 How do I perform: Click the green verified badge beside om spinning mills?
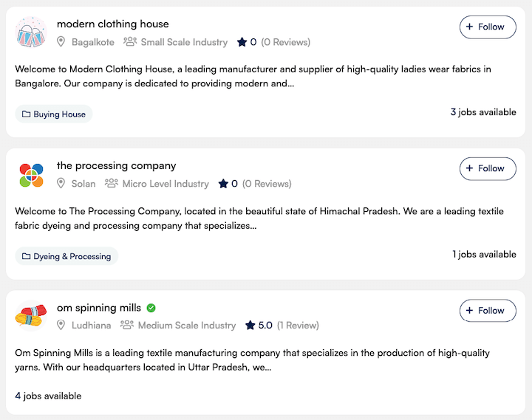[151, 308]
